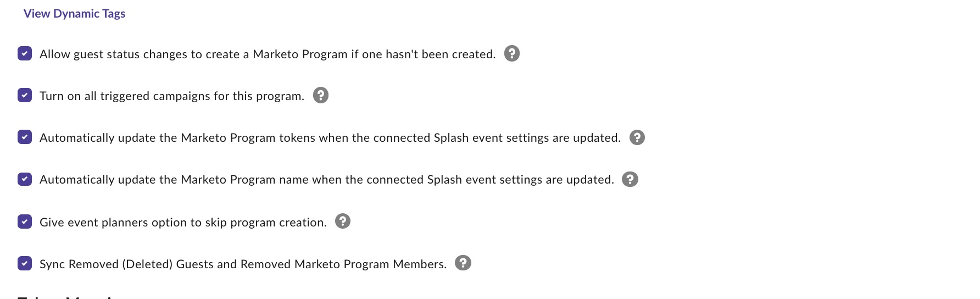Click 'Sync Removed (Deleted) Guests' label text
This screenshot has width=980, height=299.
click(243, 264)
